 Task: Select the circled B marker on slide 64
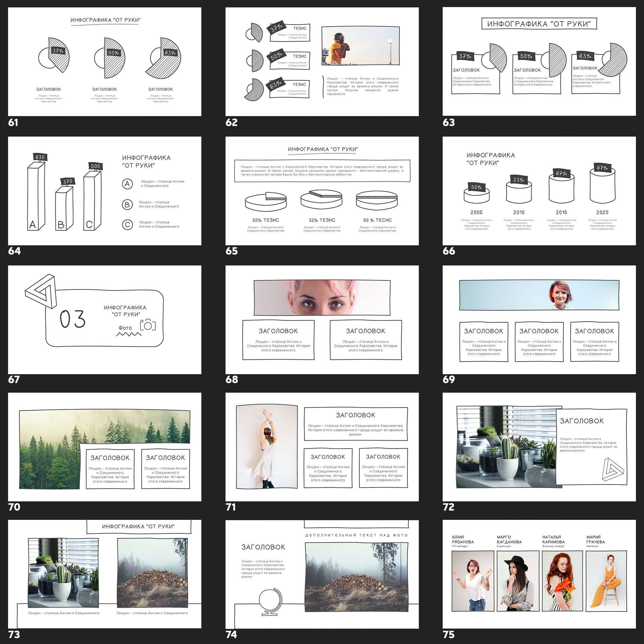(x=127, y=204)
